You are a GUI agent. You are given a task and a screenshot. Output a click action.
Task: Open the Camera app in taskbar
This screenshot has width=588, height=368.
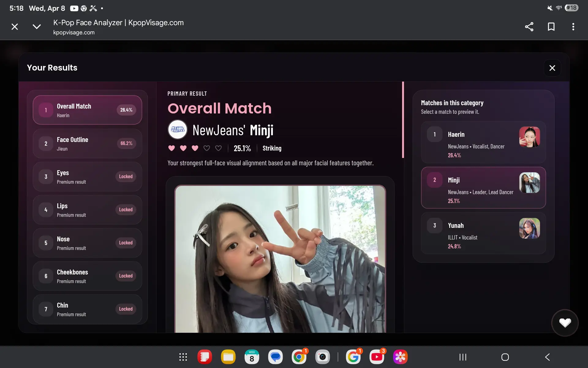point(322,357)
